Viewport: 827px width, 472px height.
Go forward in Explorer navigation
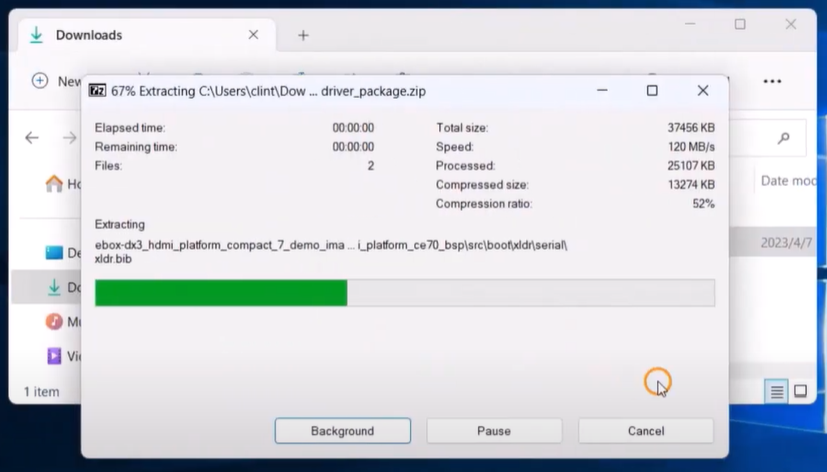[x=69, y=138]
